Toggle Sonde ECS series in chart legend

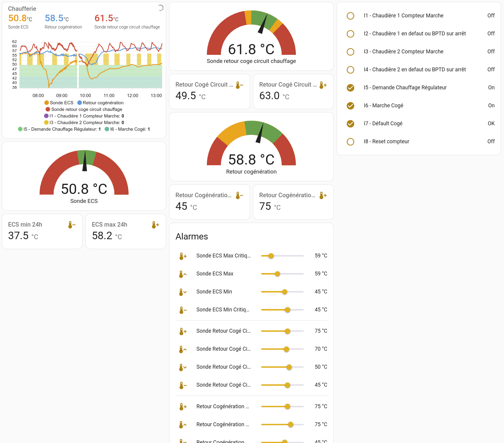[x=59, y=103]
